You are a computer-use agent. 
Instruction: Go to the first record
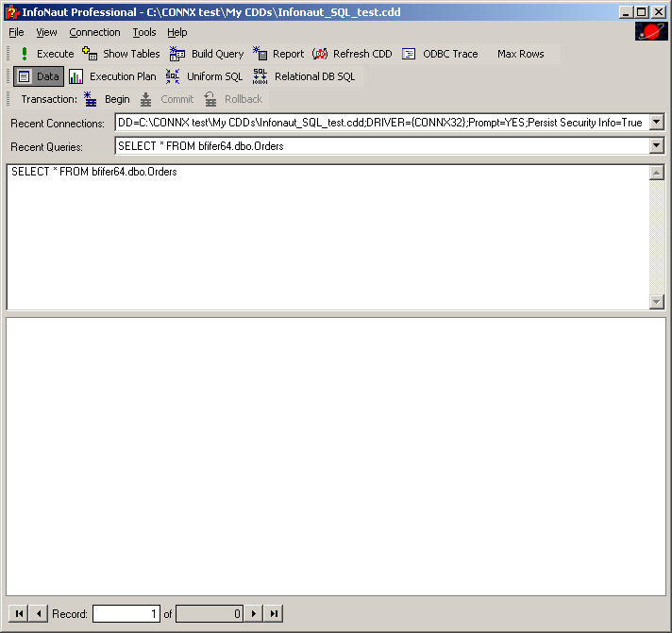point(19,614)
